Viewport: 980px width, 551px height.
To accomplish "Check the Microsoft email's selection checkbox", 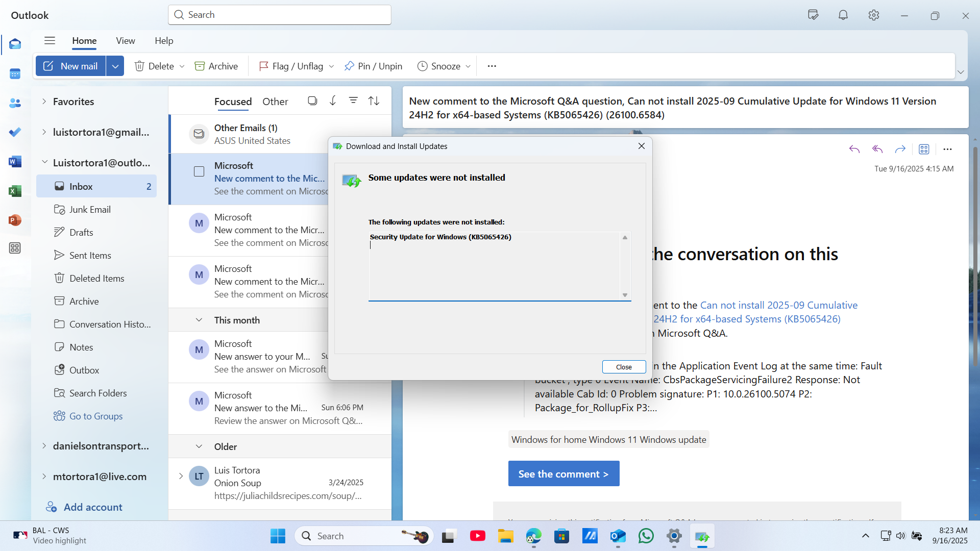I will tap(199, 171).
